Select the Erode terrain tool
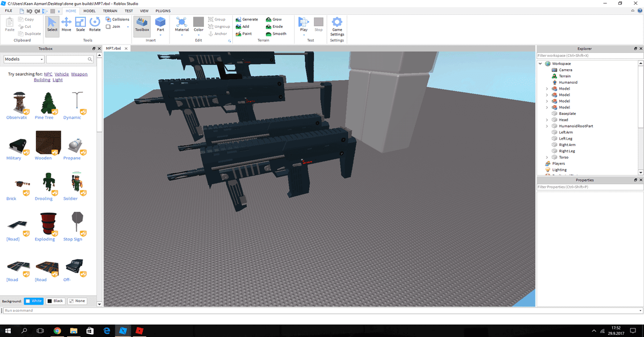This screenshot has width=644, height=337. (274, 26)
